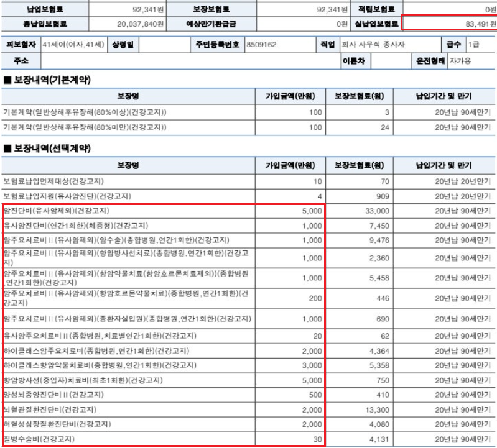Click premium 5,458 in 항암약물치료 row

tap(379, 278)
